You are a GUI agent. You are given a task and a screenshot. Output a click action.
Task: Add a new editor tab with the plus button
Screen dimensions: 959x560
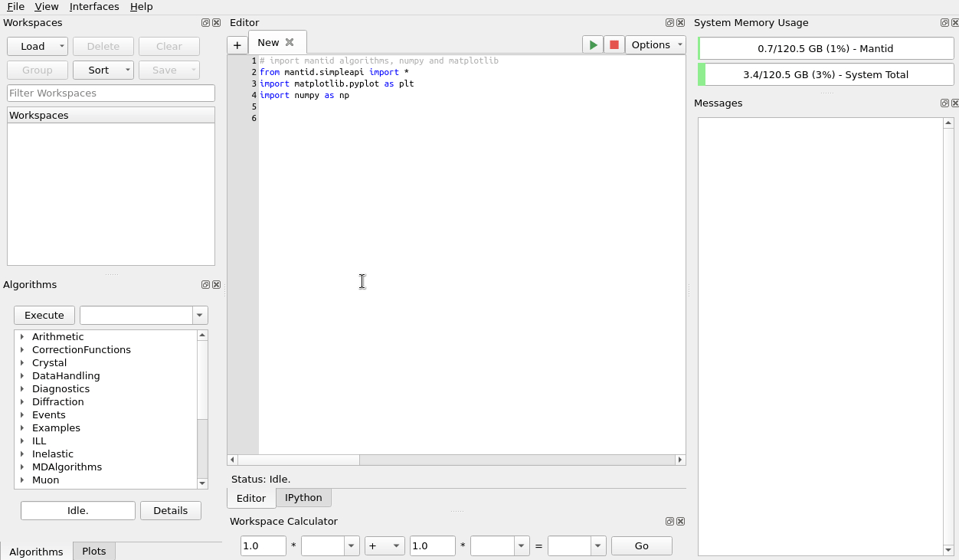[x=237, y=45]
